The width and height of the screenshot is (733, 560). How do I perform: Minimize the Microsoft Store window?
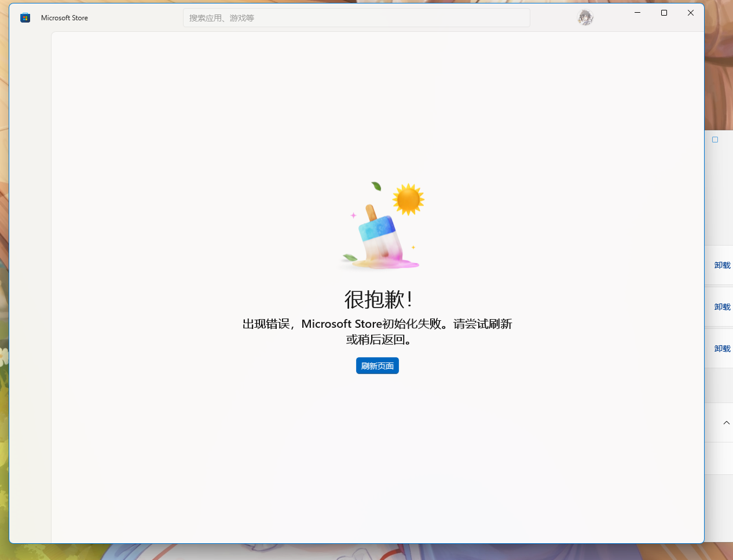(x=637, y=13)
